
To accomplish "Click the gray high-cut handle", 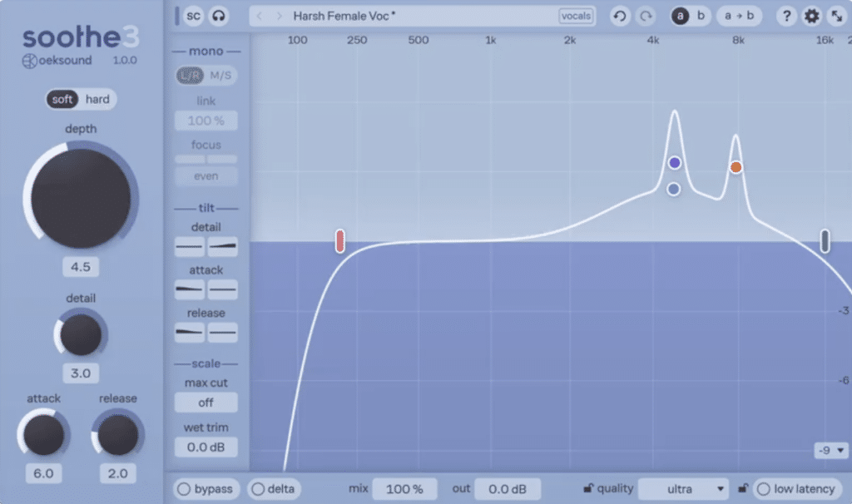I will coord(825,241).
